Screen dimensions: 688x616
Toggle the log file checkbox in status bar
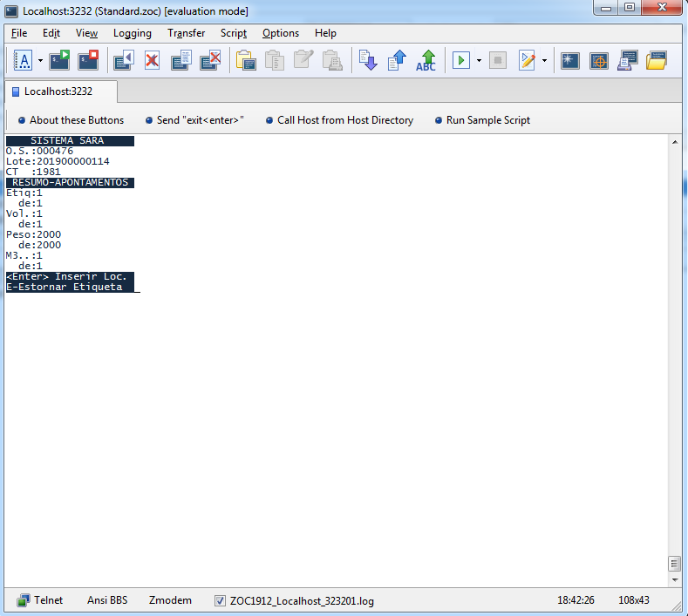[220, 600]
